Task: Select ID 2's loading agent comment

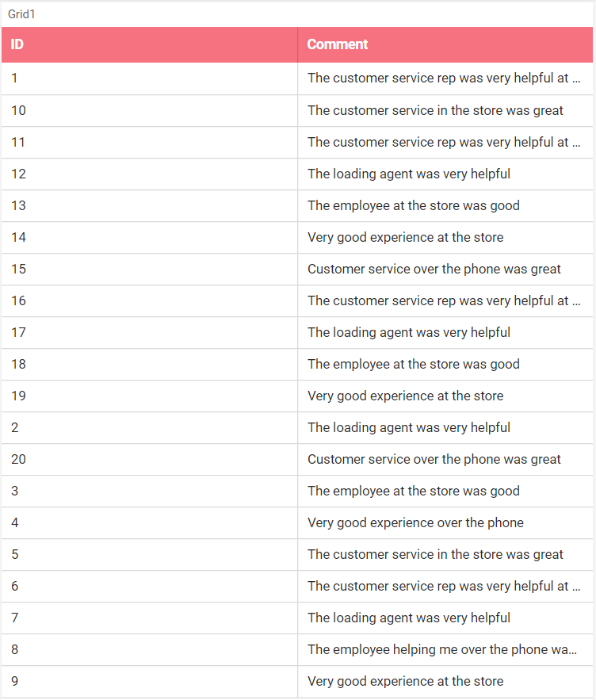Action: click(x=409, y=427)
